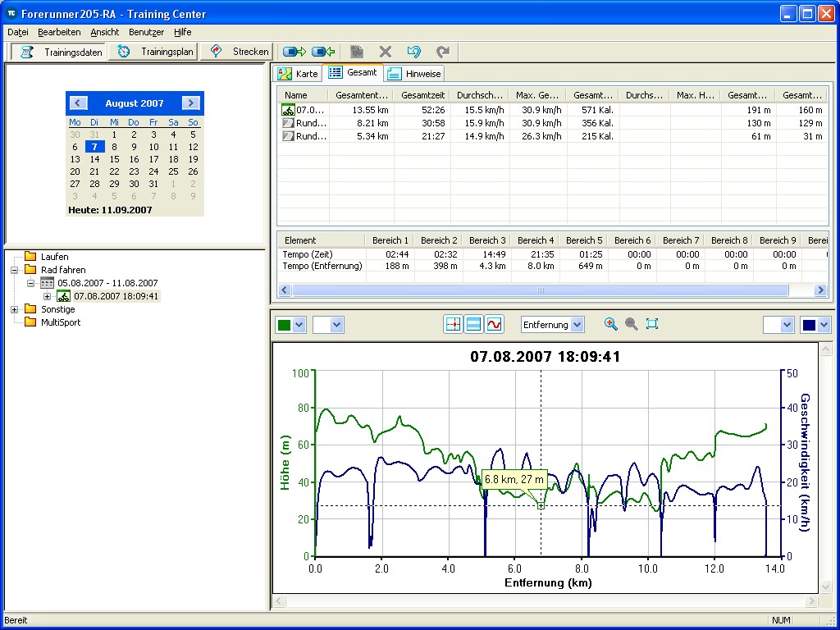Select week 05.08.2007 - 11.08.2007 item
The width and height of the screenshot is (840, 630).
point(107,283)
